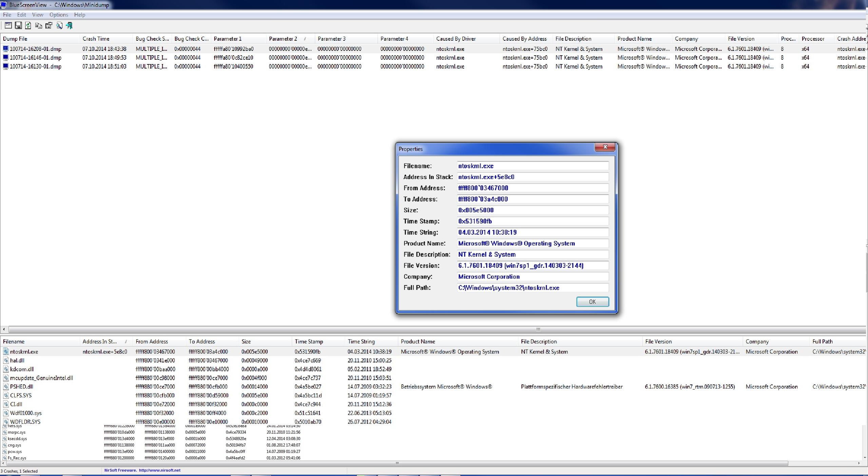The width and height of the screenshot is (868, 476).
Task: Open the File menu
Action: [x=7, y=15]
